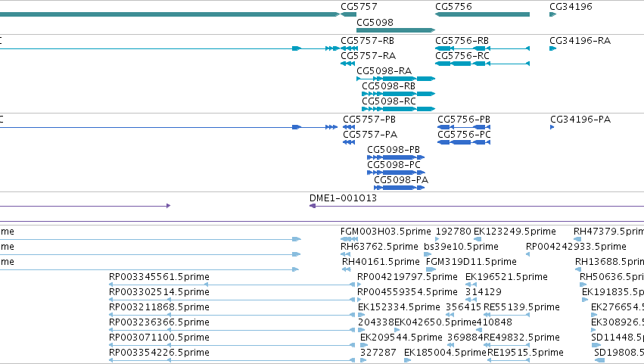The image size is (644, 364).
Task: Click the DME1-001013 feature label
Action: click(343, 198)
